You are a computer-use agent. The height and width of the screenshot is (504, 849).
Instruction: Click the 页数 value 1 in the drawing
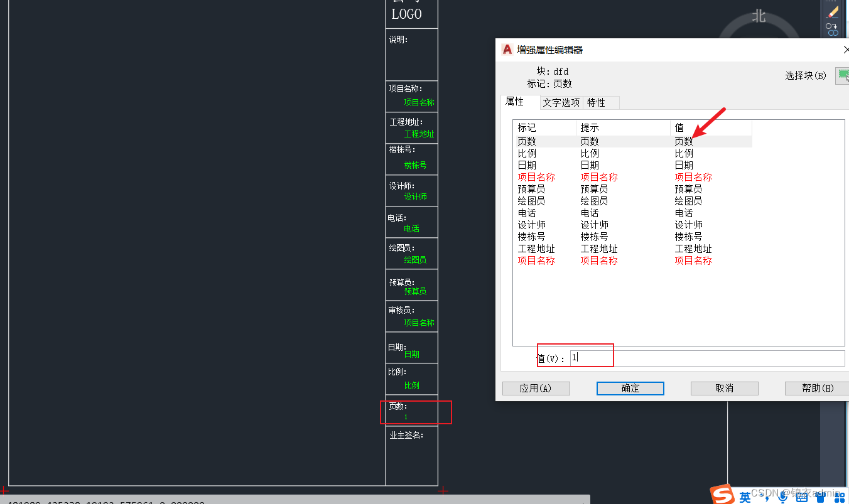coord(406,417)
